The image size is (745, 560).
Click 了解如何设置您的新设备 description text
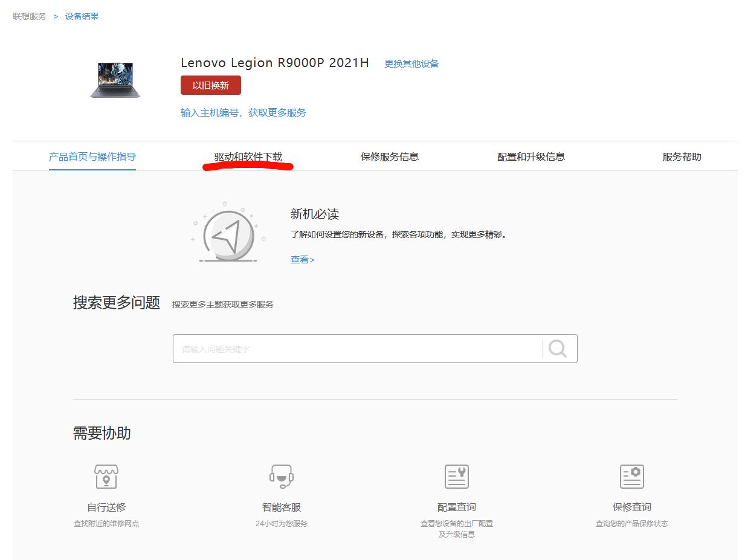pyautogui.click(x=399, y=234)
